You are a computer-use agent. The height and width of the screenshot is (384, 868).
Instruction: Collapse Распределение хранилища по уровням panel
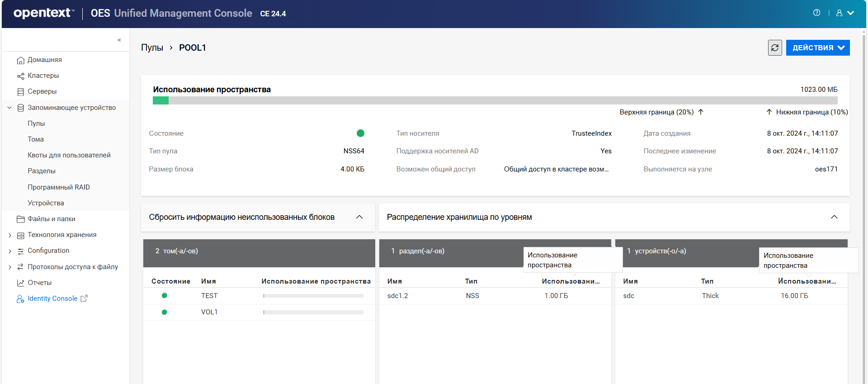point(834,217)
